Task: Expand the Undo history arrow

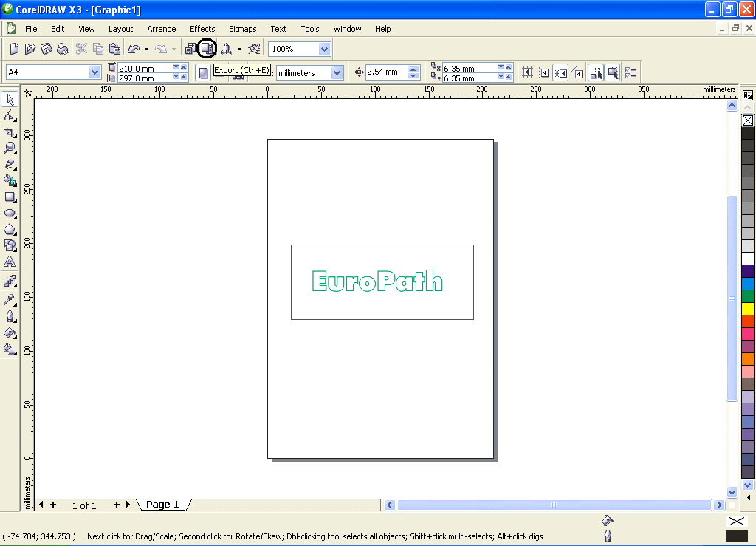Action: click(147, 49)
